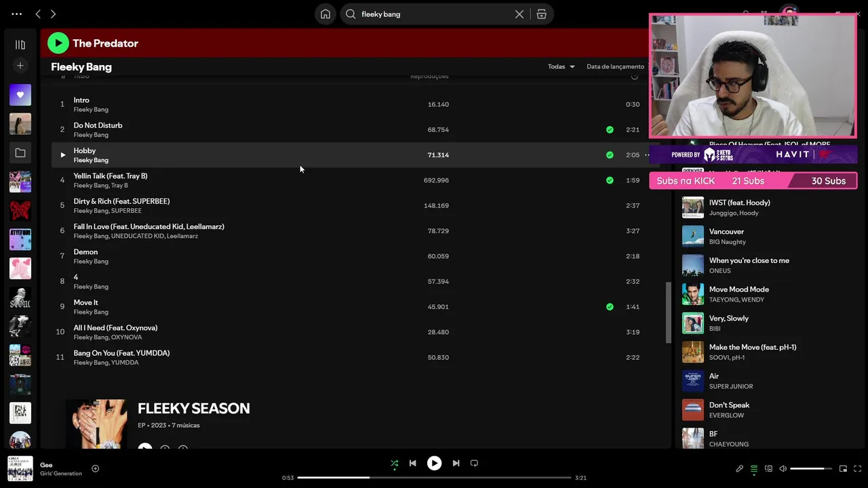The width and height of the screenshot is (868, 488).
Task: Add Gee to Liked Songs plus icon
Action: tap(95, 468)
